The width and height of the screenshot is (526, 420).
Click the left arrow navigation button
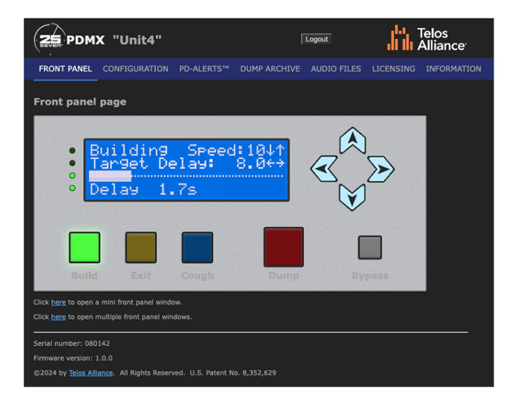(x=324, y=169)
